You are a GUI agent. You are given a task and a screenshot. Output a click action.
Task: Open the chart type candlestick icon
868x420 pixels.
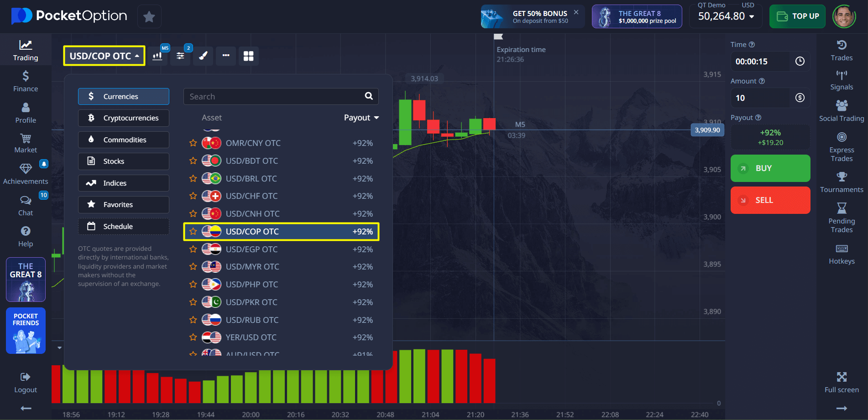[157, 56]
